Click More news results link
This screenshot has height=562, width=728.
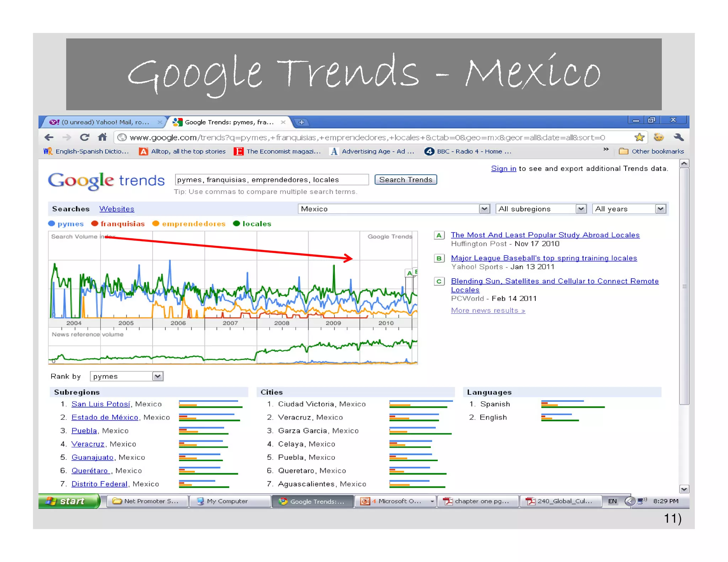pos(488,310)
